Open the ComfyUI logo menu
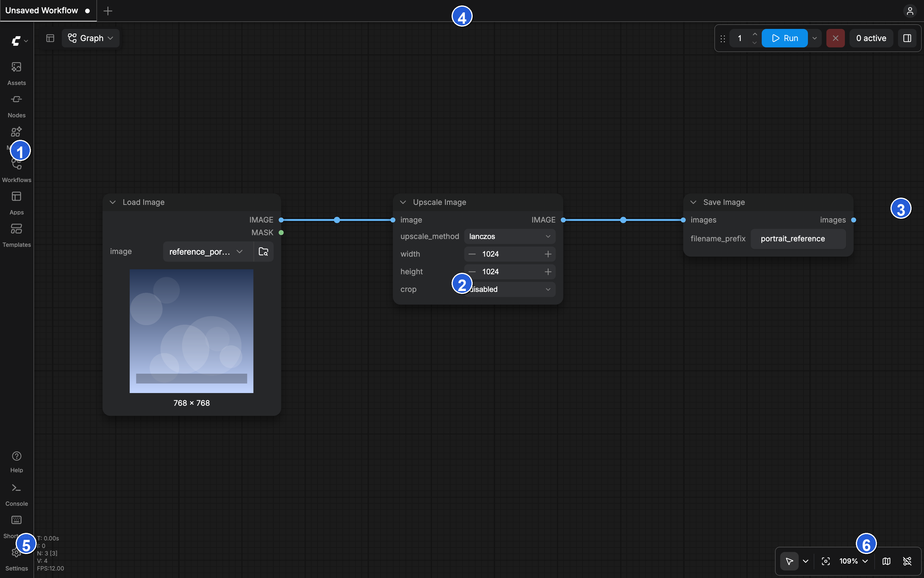 [19, 40]
